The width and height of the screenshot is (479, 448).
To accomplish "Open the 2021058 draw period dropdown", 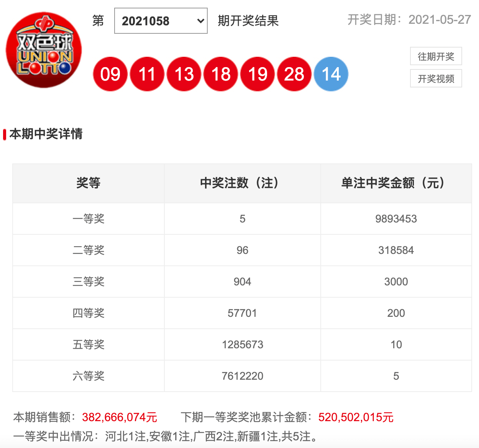I will pos(161,21).
